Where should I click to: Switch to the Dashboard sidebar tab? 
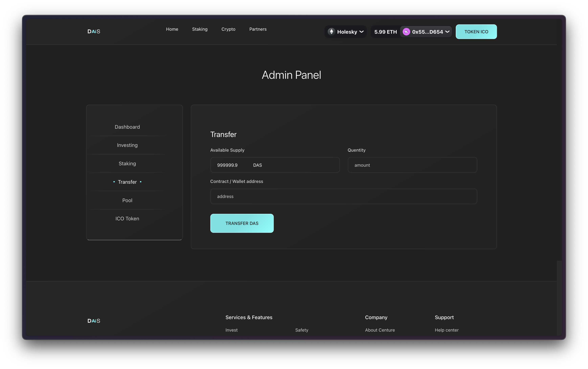pyautogui.click(x=127, y=127)
